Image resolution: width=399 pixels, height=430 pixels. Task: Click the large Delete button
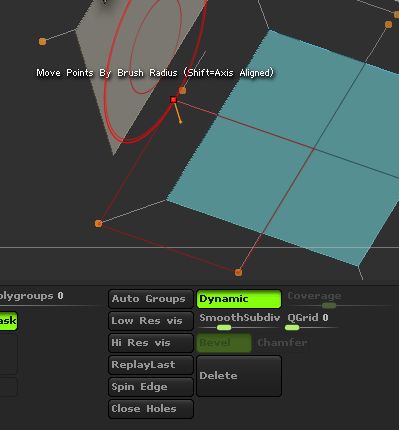pos(239,376)
